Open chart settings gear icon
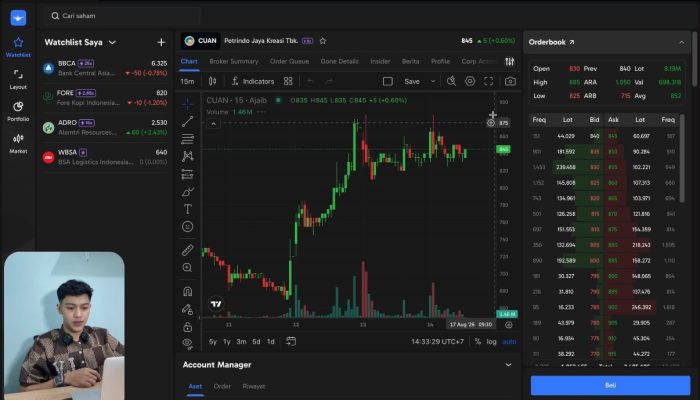The image size is (700, 400). point(470,81)
